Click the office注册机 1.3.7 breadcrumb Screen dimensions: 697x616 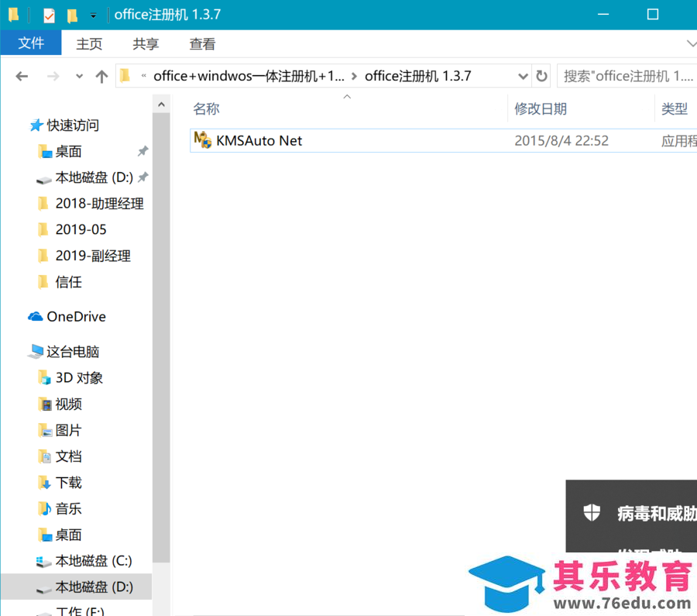(x=418, y=76)
